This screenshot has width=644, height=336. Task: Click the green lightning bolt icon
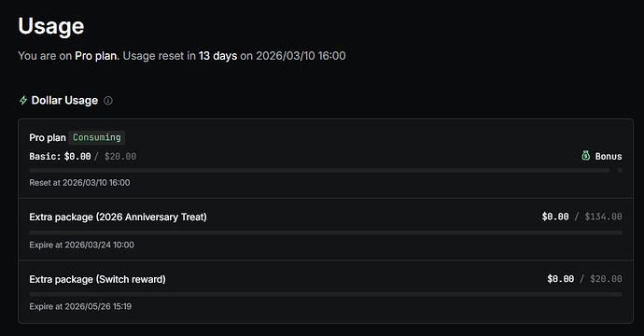(23, 100)
